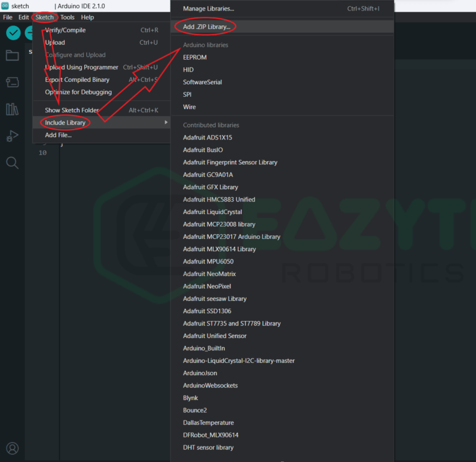Include the SoftwareSerial library
The height and width of the screenshot is (462, 476).
(x=283, y=82)
